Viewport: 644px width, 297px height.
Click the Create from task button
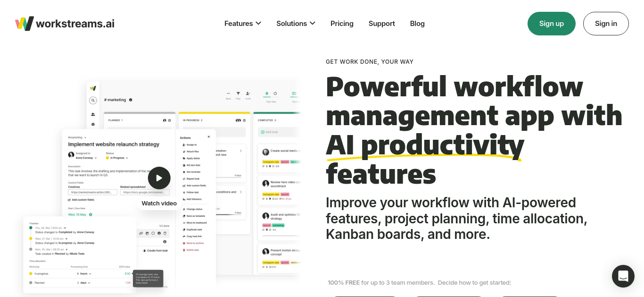tap(156, 251)
